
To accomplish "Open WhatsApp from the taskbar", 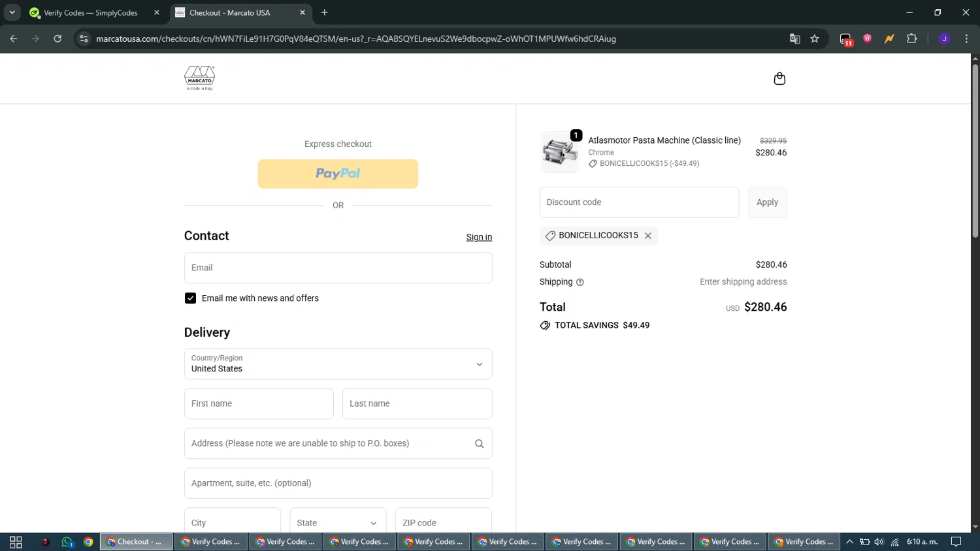I will (x=67, y=542).
